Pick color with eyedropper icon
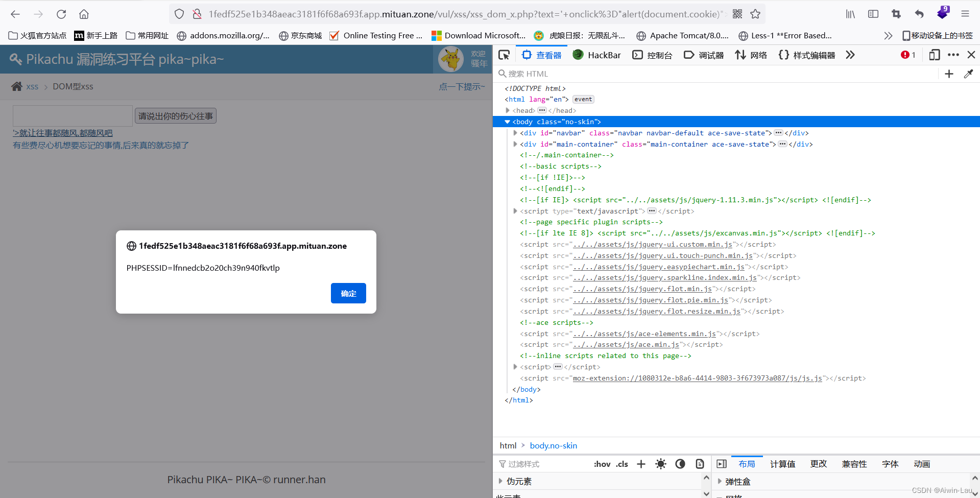This screenshot has height=498, width=980. (968, 74)
